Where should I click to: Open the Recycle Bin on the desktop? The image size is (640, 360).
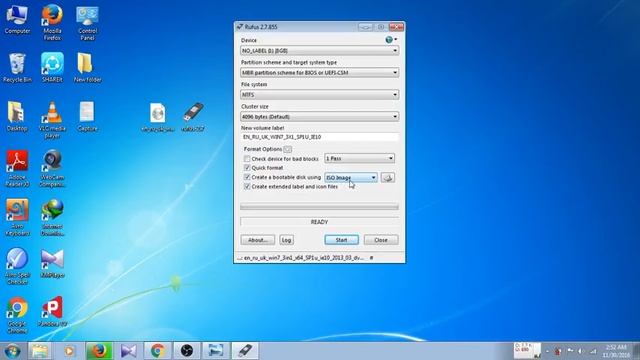pyautogui.click(x=17, y=68)
